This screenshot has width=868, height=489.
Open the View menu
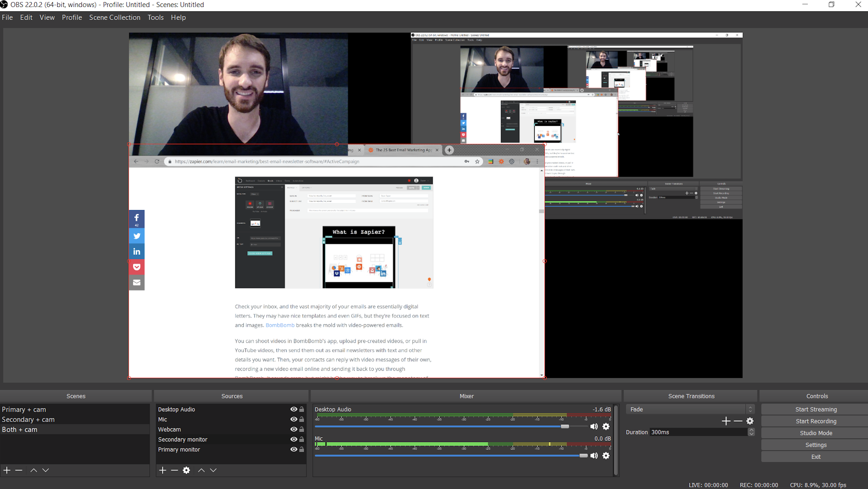point(47,17)
